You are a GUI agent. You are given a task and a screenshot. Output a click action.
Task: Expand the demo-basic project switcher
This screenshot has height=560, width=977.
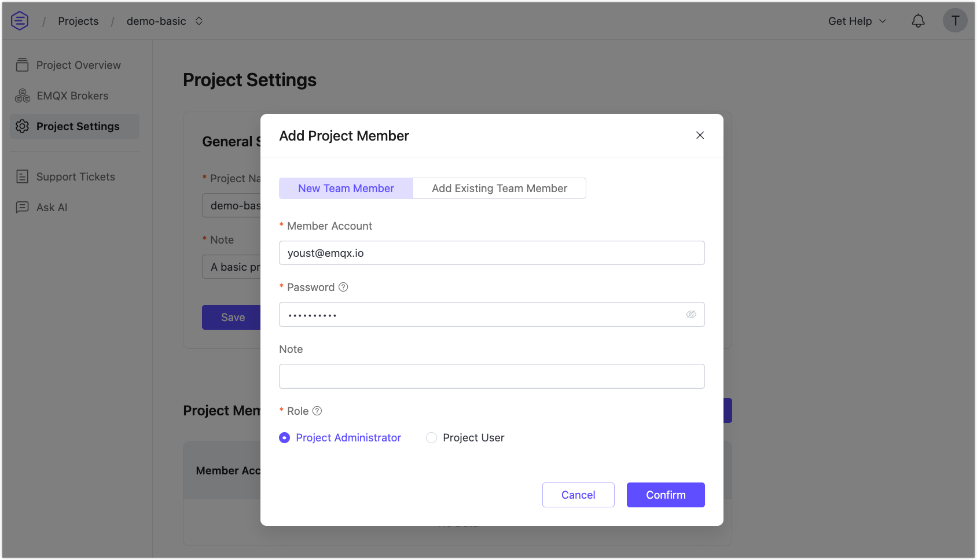pyautogui.click(x=199, y=21)
